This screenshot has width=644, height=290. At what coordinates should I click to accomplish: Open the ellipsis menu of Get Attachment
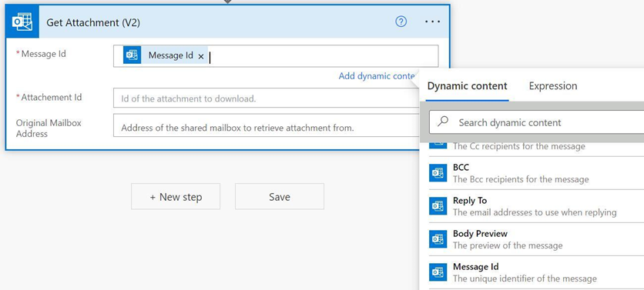pyautogui.click(x=432, y=22)
